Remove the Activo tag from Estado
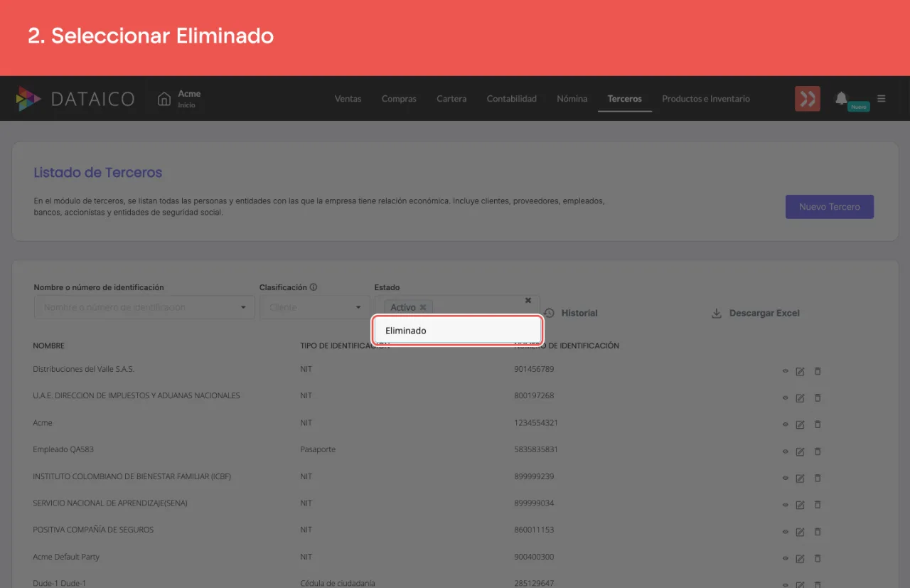 point(423,307)
